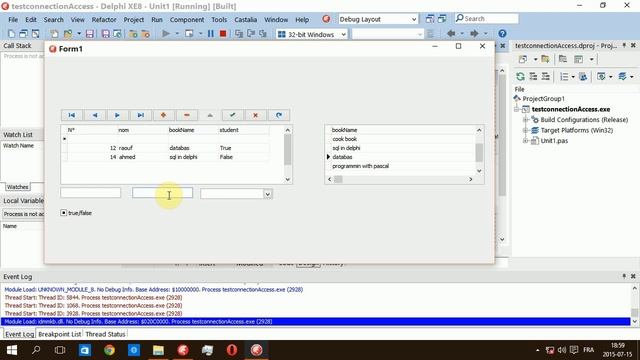The height and width of the screenshot is (360, 640).
Task: Click the Run green arrow in the toolbar
Action: click(166, 33)
